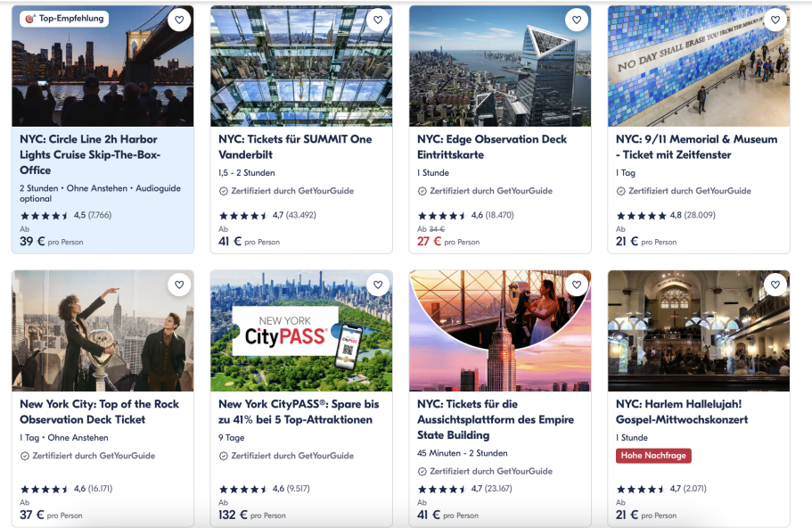Viewport: 812px width, 528px height.
Task: Click the struck-through '34 €' original price
Action: (437, 229)
